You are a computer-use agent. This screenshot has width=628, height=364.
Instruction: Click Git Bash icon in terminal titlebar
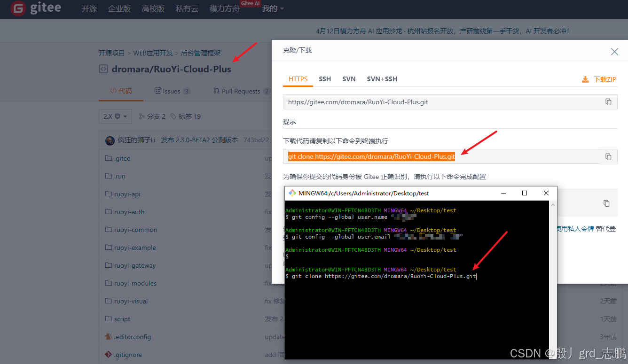pos(292,193)
